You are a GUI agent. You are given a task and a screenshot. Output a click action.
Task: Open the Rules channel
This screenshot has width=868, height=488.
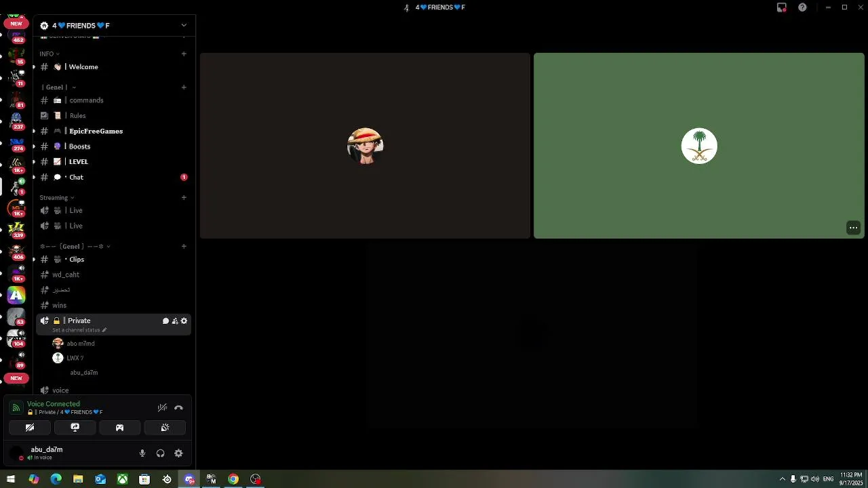(113, 116)
